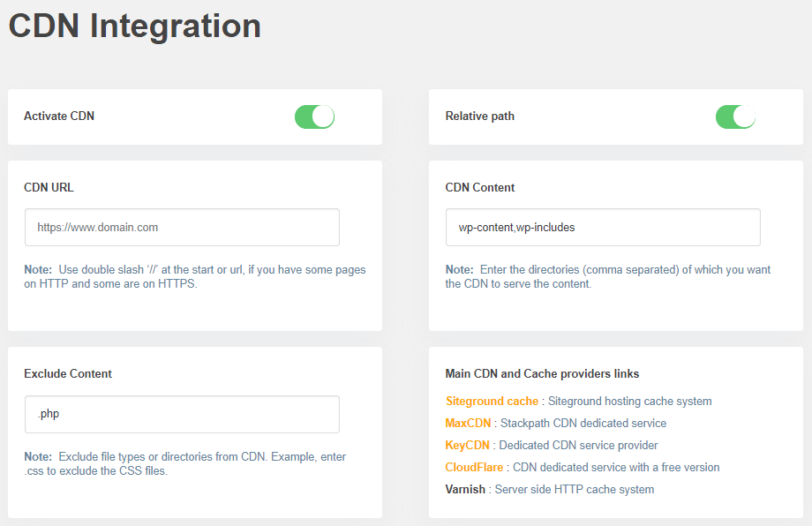Click the CDN Integration page heading

pyautogui.click(x=135, y=26)
